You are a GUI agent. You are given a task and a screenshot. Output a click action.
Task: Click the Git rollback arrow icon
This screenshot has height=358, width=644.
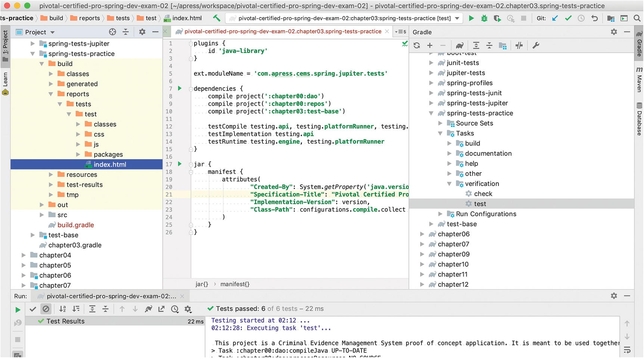[594, 18]
